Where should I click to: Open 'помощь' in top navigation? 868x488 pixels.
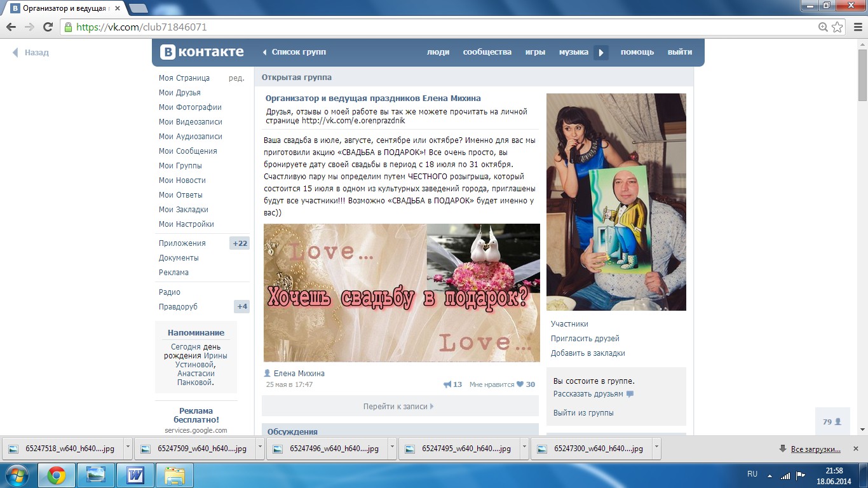coord(637,52)
